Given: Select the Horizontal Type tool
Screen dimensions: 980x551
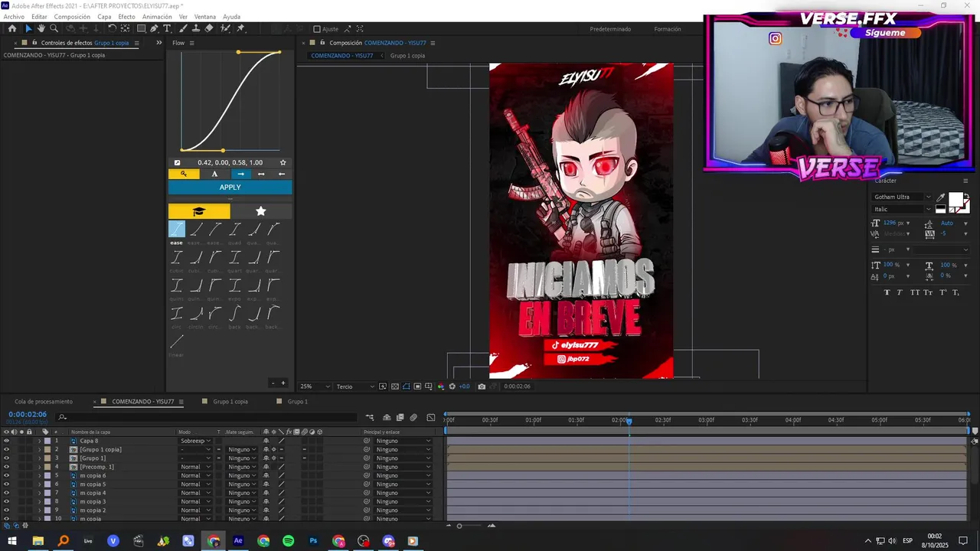Looking at the screenshot, I should click(168, 28).
